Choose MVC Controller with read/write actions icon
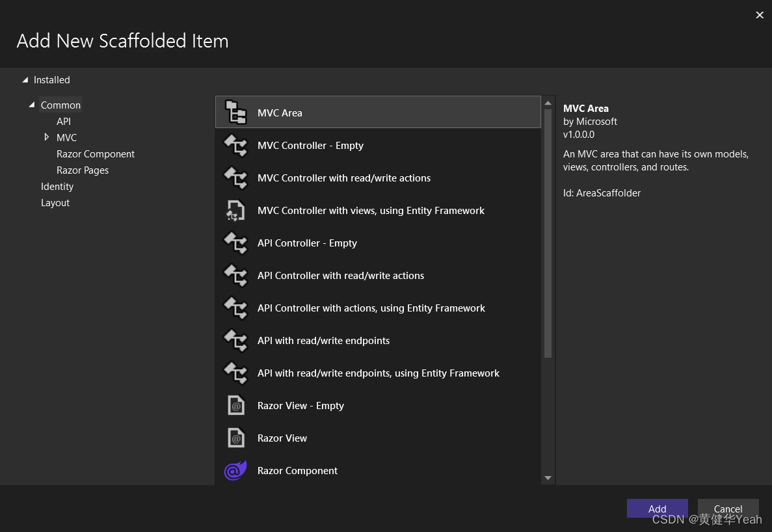Screen dimensions: 772x532 pos(235,178)
